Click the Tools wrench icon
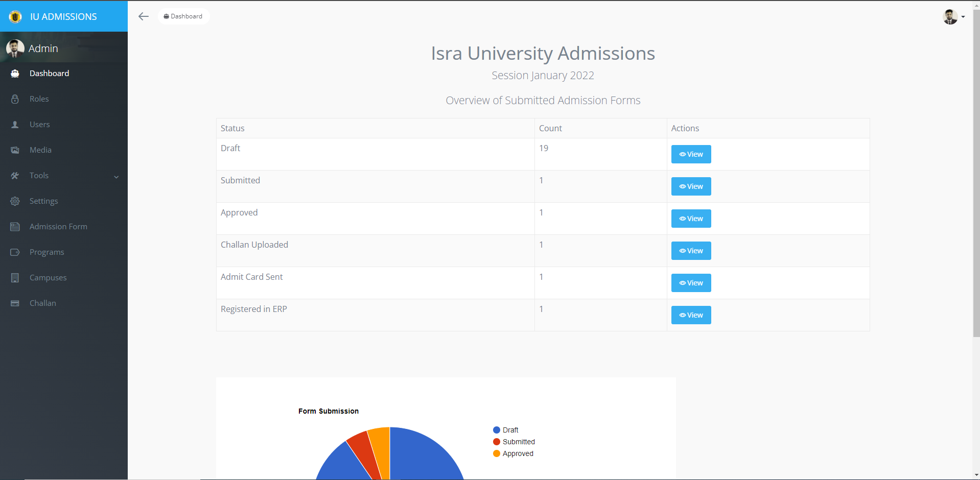 pos(15,176)
